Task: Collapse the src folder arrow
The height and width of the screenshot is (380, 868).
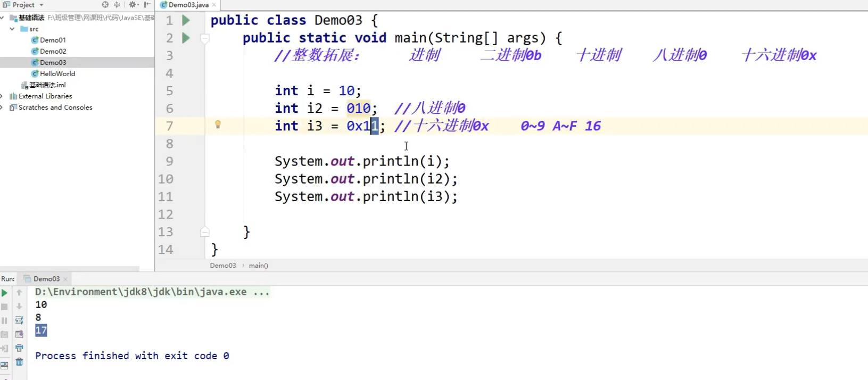Action: tap(12, 29)
